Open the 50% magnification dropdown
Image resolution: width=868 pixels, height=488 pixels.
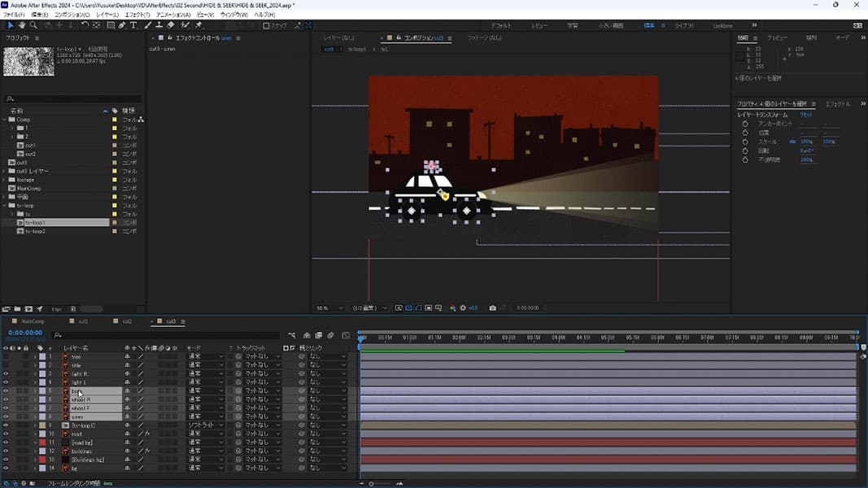(328, 308)
